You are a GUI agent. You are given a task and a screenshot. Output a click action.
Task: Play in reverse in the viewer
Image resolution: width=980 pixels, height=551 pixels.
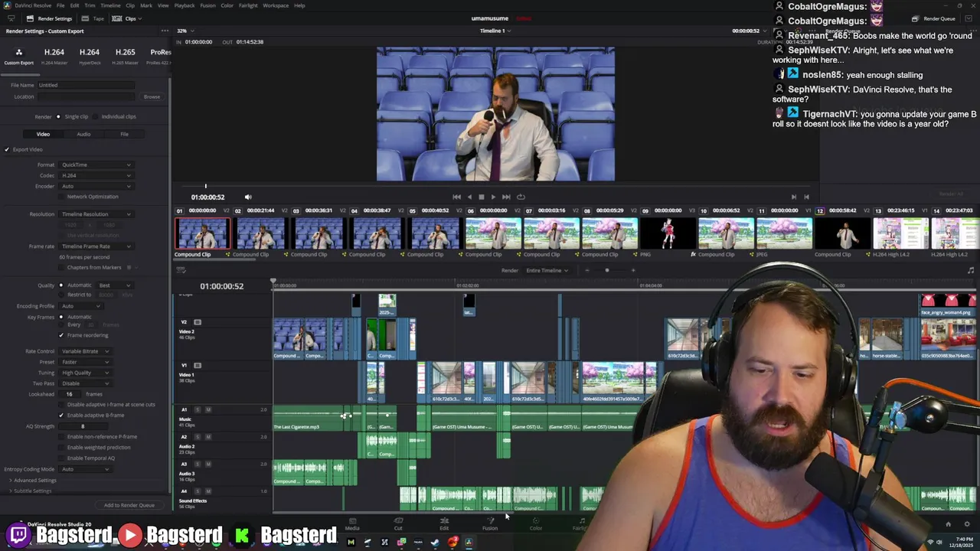click(x=469, y=197)
